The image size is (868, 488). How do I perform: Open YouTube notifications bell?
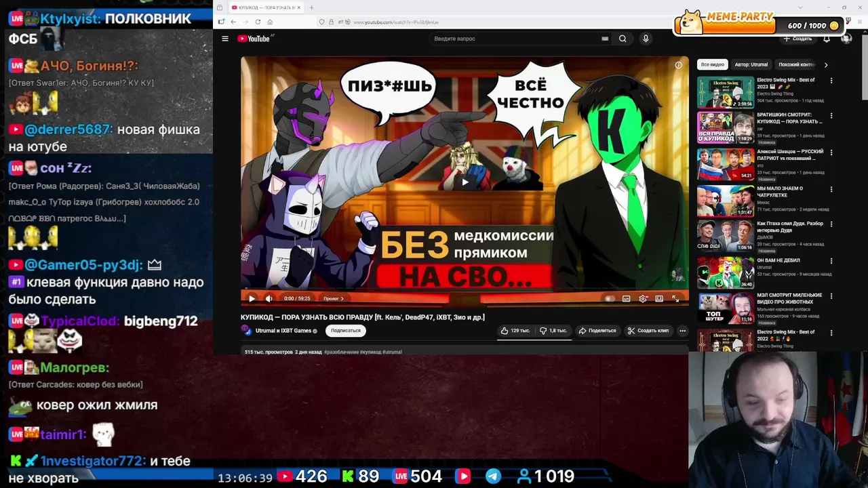(827, 39)
